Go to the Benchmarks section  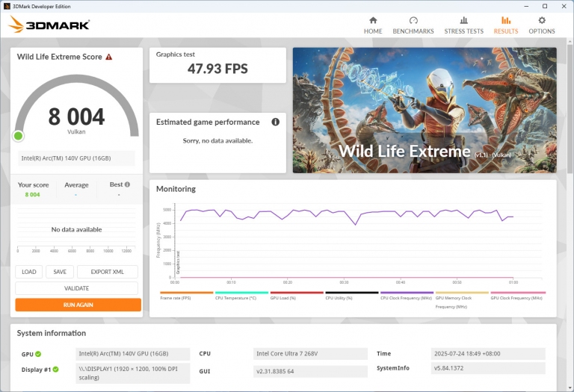[x=413, y=25]
